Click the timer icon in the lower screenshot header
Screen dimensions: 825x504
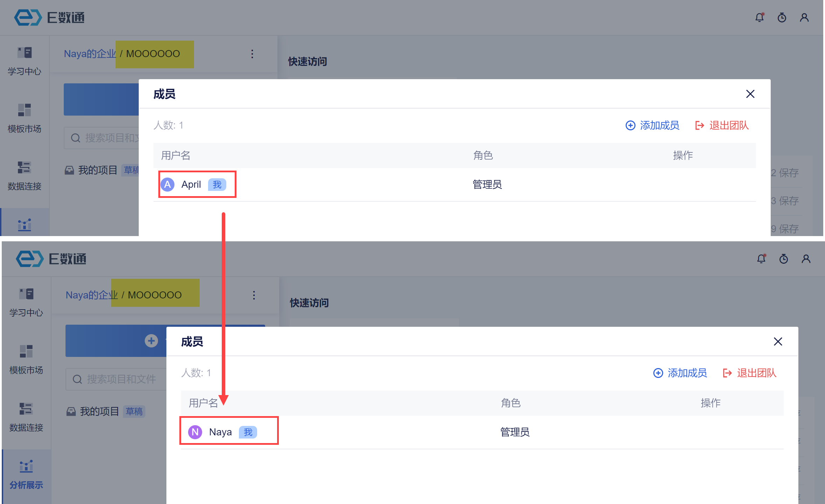pyautogui.click(x=784, y=259)
